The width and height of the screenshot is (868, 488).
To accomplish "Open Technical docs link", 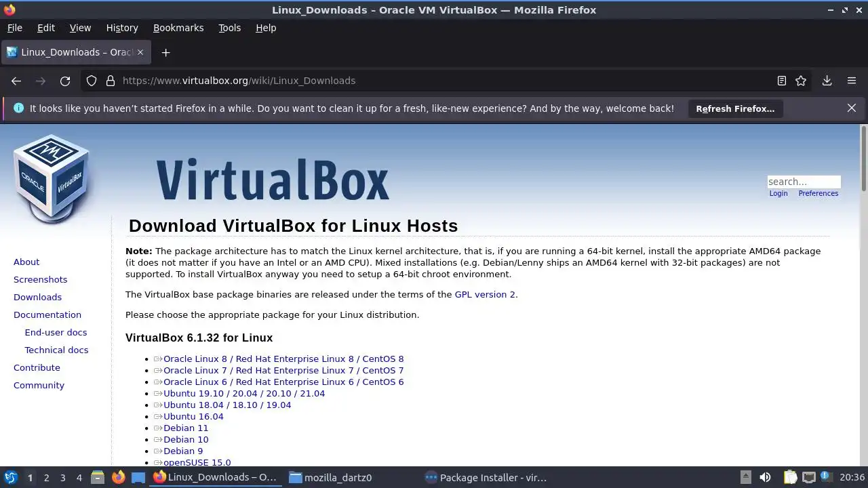I will [x=56, y=350].
